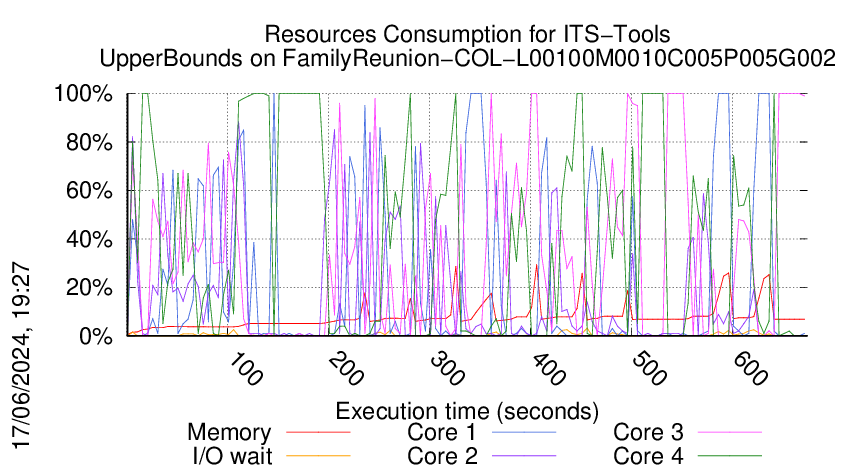The height and width of the screenshot is (475, 850).
Task: Click the 500 x-axis tick label
Action: [649, 369]
